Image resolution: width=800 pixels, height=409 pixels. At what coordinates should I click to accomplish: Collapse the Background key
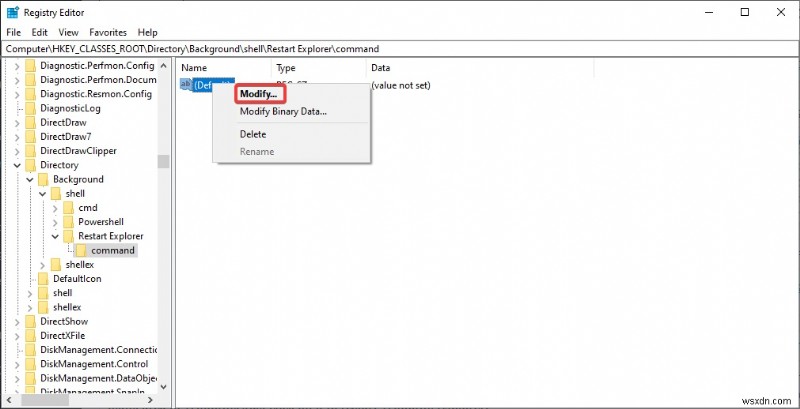tap(30, 180)
